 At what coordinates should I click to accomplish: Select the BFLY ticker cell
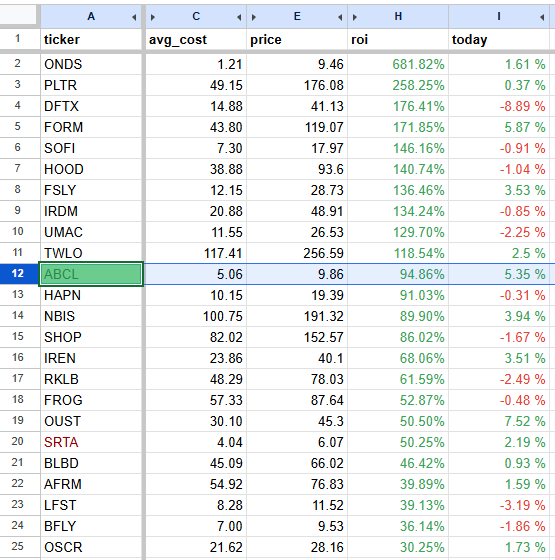(91, 526)
